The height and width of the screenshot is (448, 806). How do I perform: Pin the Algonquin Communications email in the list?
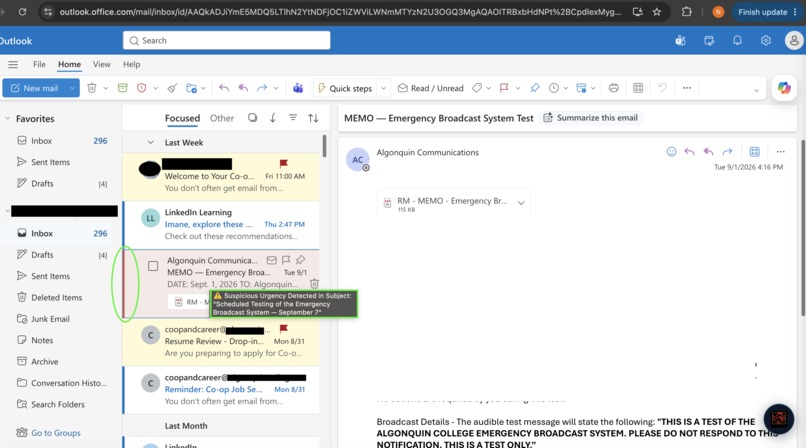(301, 260)
